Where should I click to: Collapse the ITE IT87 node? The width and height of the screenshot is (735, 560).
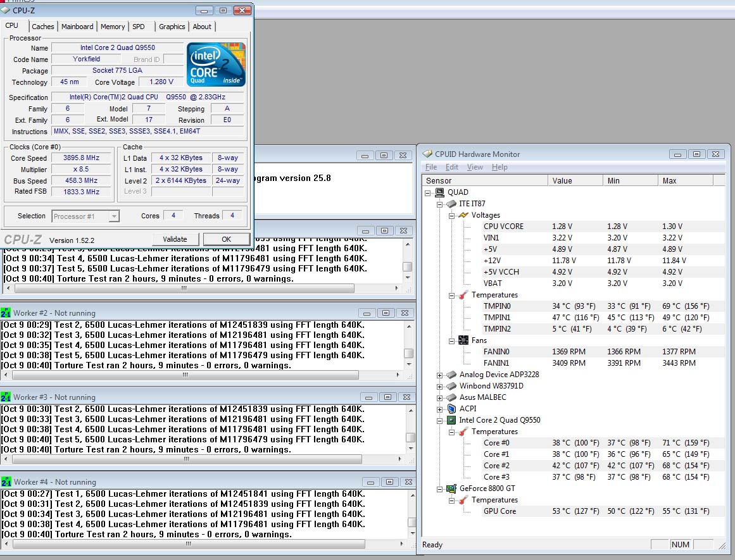(440, 204)
